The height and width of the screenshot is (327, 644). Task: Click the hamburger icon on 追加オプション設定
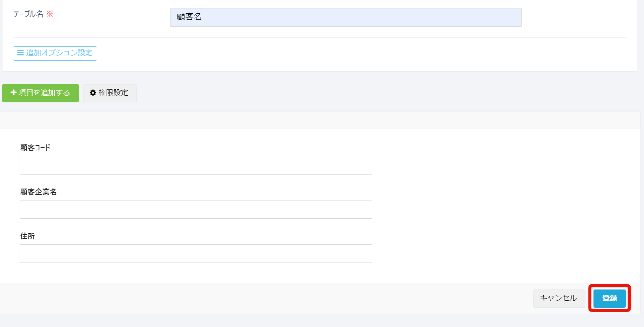(x=20, y=53)
